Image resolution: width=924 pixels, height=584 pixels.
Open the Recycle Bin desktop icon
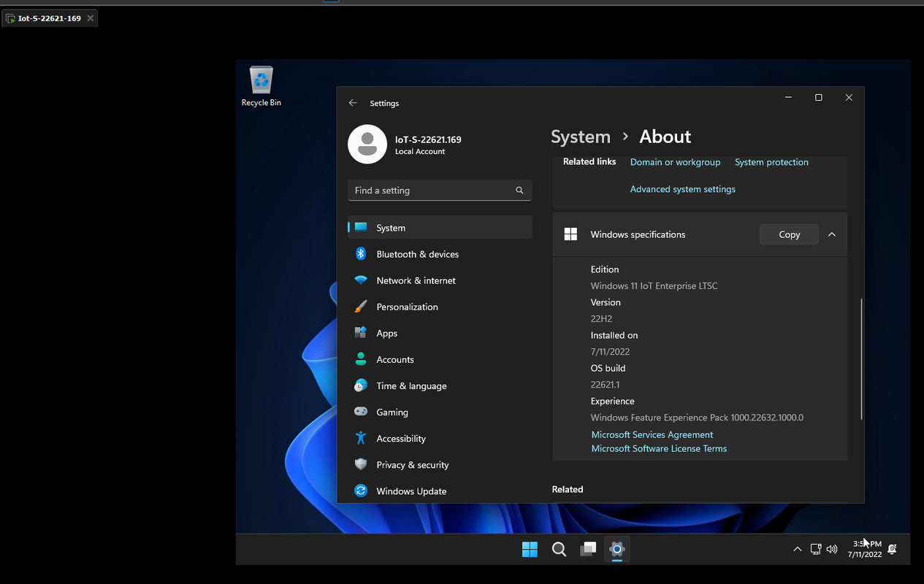click(x=261, y=86)
